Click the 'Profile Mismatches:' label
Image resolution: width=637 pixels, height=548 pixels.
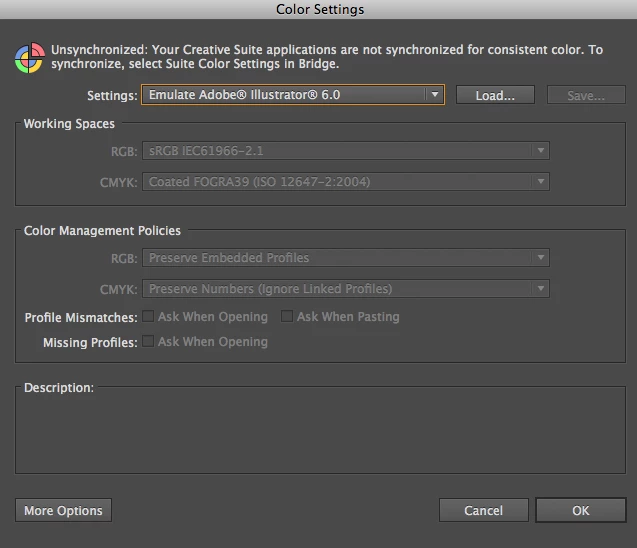coord(81,317)
